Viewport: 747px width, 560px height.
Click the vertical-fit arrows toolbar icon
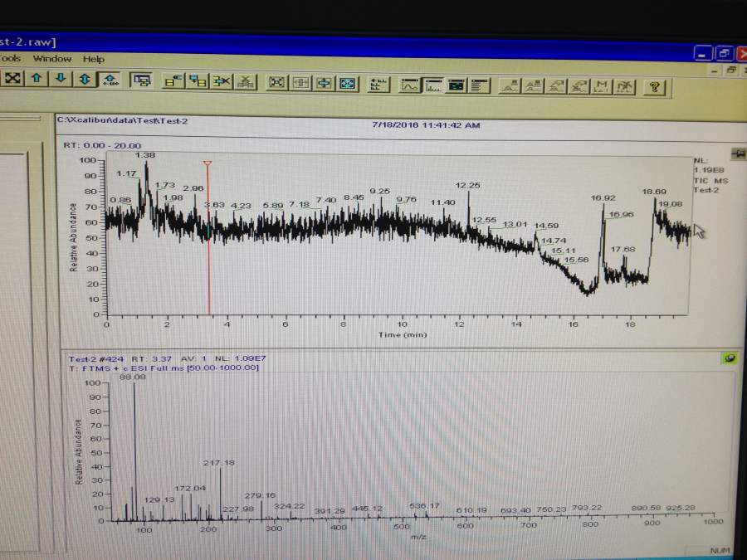coord(324,83)
